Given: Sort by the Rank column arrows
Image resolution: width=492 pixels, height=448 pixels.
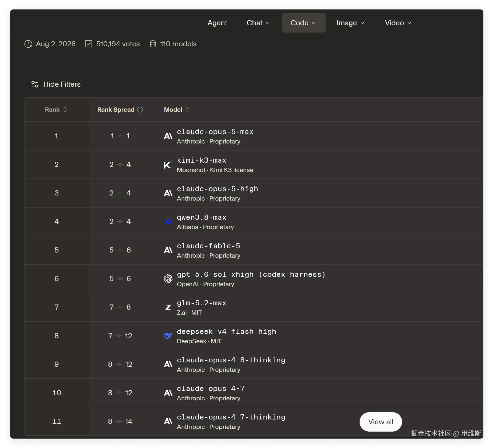Looking at the screenshot, I should point(65,110).
